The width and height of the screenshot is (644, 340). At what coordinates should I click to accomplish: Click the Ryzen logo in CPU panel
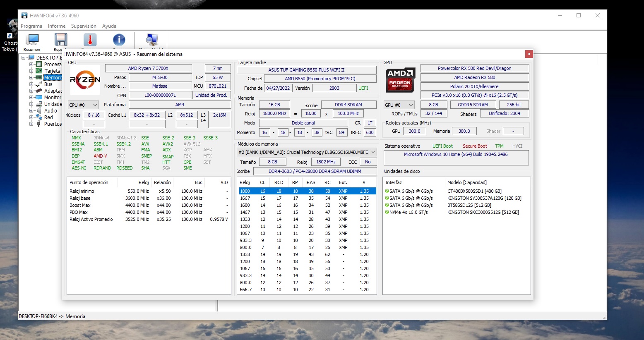[85, 80]
